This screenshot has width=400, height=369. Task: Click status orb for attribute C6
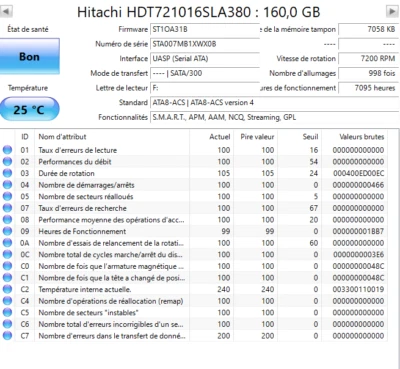pyautogui.click(x=7, y=324)
